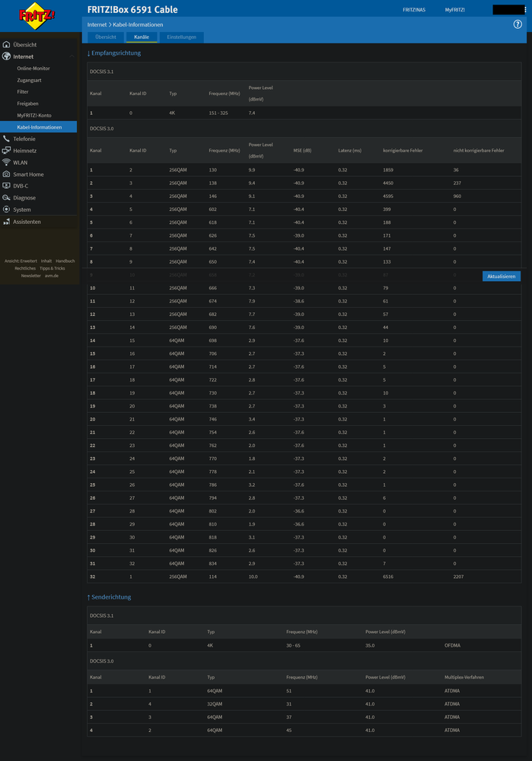Click the Internet globe icon in sidebar
The width and height of the screenshot is (532, 761).
pos(6,56)
